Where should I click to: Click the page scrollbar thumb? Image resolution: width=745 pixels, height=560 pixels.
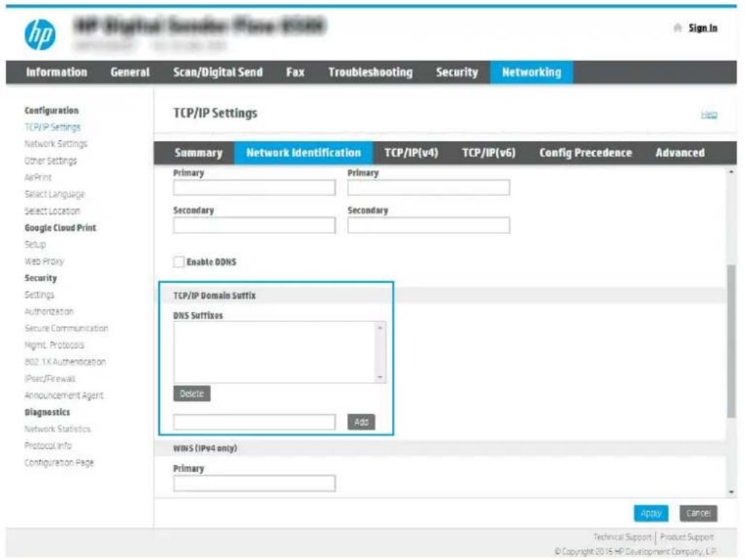click(731, 342)
